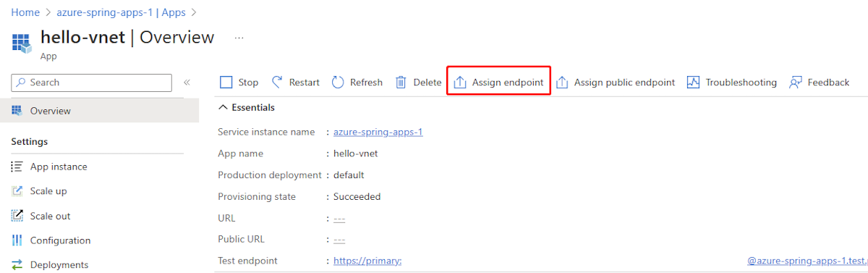Click the sidebar Search field
868x273 pixels.
[x=92, y=83]
